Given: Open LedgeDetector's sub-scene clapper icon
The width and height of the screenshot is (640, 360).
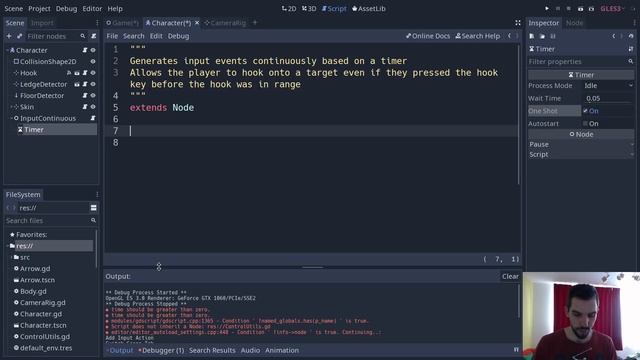Looking at the screenshot, I should point(77,84).
